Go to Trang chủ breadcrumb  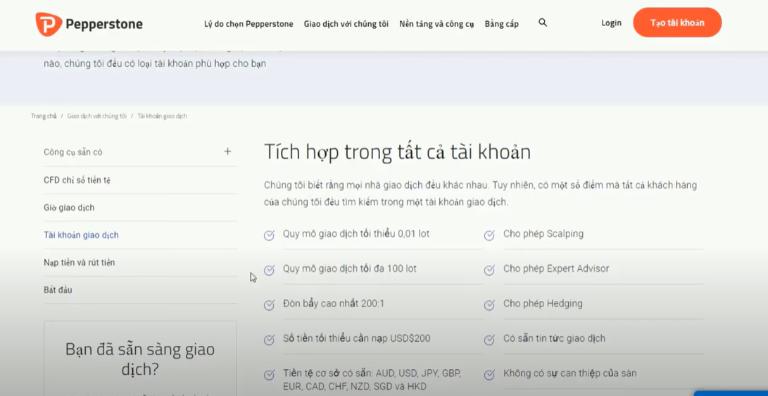coord(44,116)
